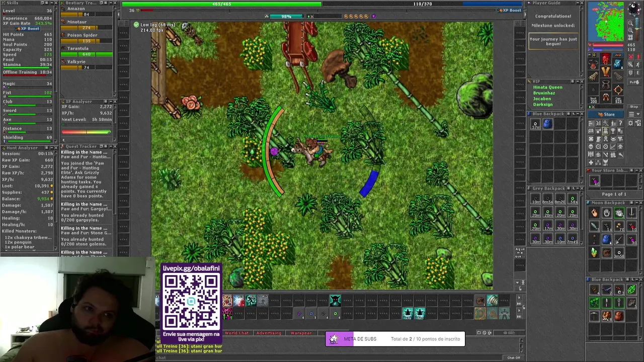
Task: Toggle the chat eye visibility icon
Action: click(x=506, y=333)
